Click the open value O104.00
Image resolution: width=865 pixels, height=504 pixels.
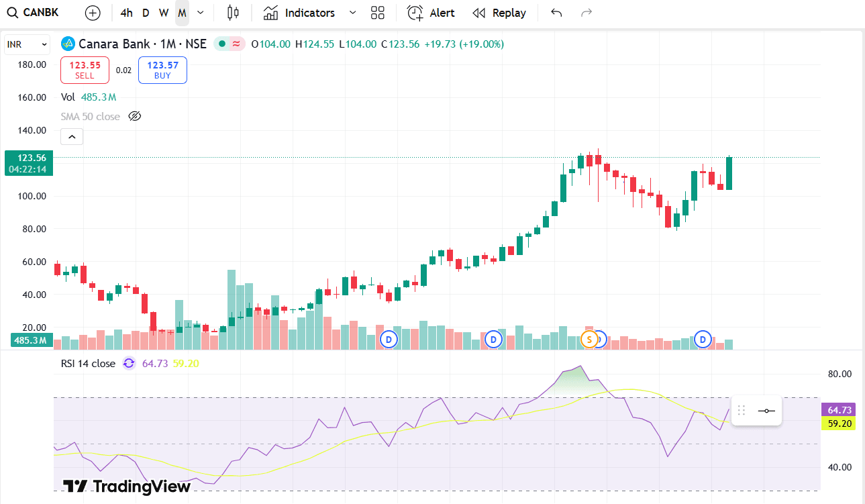pos(270,44)
